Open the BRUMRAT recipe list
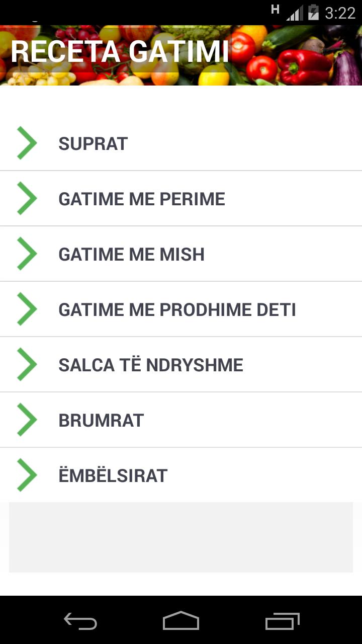Screen dimensions: 362x644 click(102, 421)
